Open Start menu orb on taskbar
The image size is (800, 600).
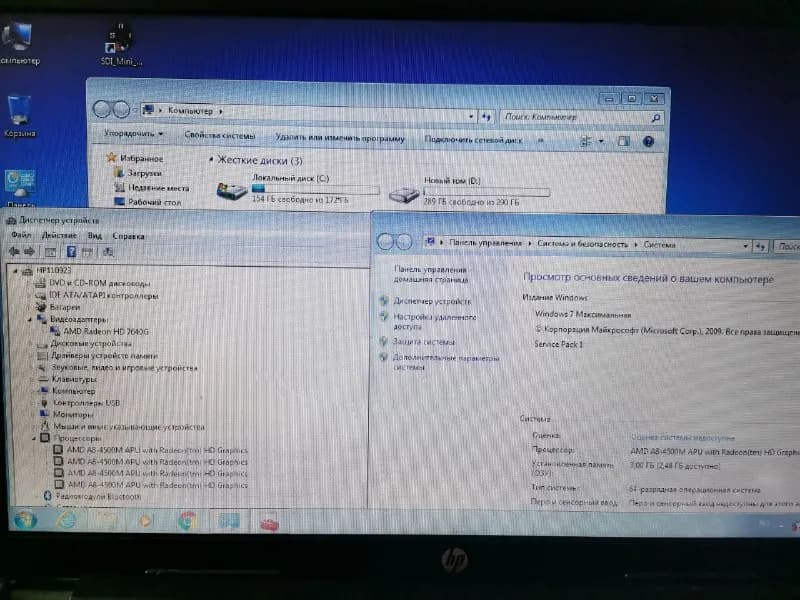point(26,519)
